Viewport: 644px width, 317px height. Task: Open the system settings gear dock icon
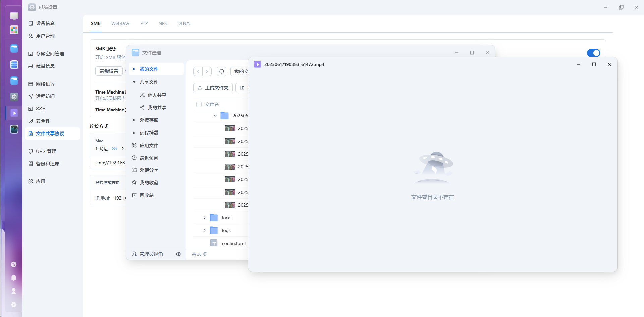(14, 97)
